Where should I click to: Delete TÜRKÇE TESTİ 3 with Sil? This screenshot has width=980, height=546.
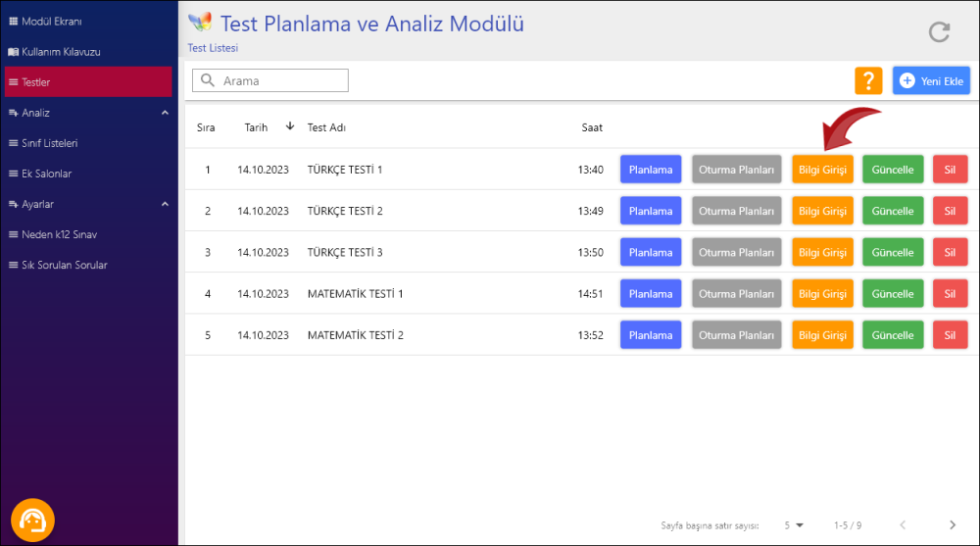coord(949,253)
